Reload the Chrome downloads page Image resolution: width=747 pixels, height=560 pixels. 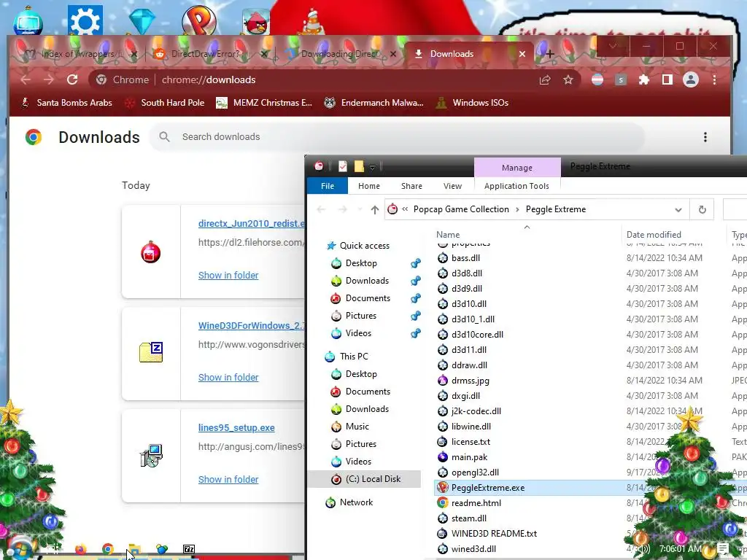coord(72,79)
